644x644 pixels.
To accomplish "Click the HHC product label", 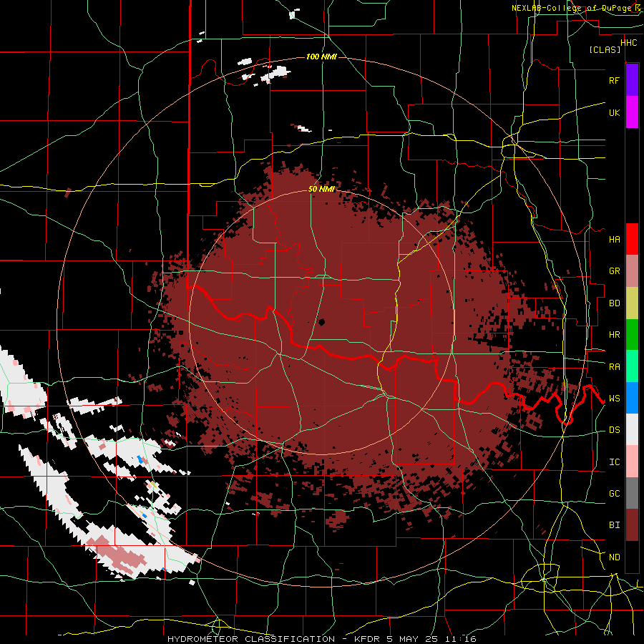I will (628, 43).
